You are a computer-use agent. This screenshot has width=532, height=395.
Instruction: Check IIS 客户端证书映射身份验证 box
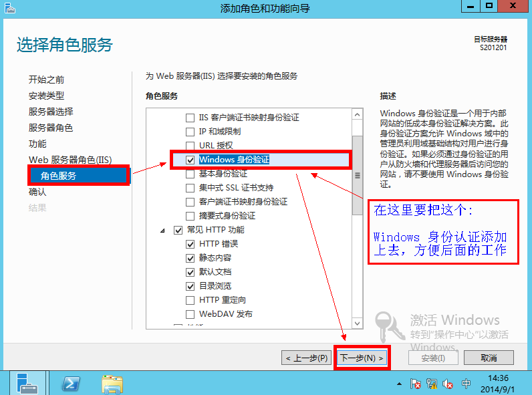tap(190, 118)
